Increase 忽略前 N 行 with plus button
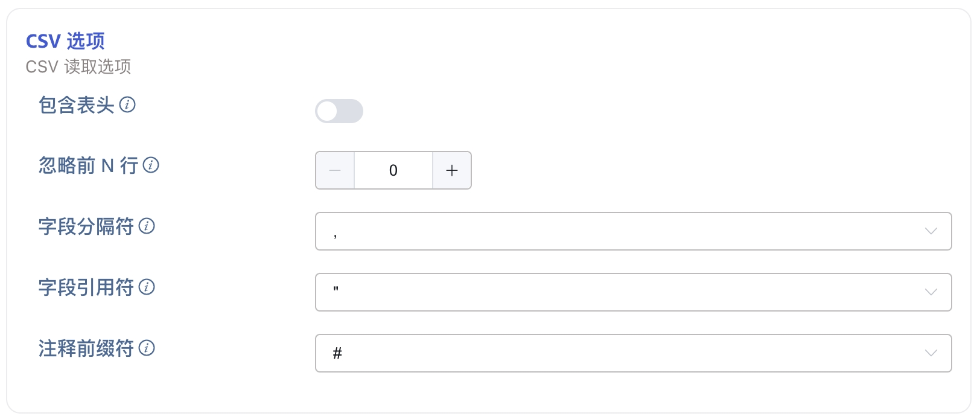The image size is (980, 419). point(452,170)
